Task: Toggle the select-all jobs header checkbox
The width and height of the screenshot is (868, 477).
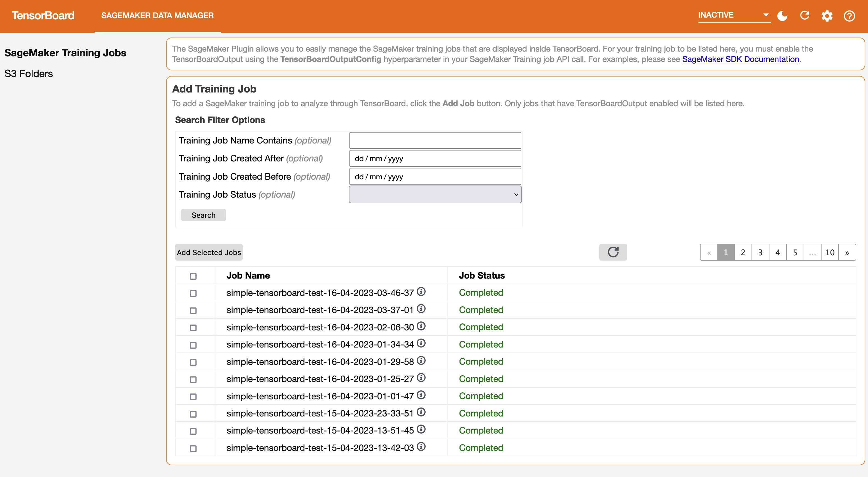Action: (x=193, y=276)
